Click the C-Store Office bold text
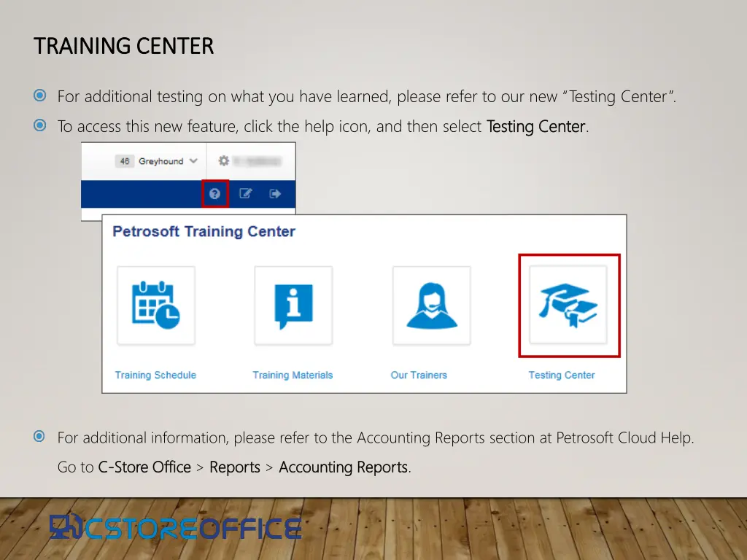The width and height of the screenshot is (747, 560). (144, 467)
